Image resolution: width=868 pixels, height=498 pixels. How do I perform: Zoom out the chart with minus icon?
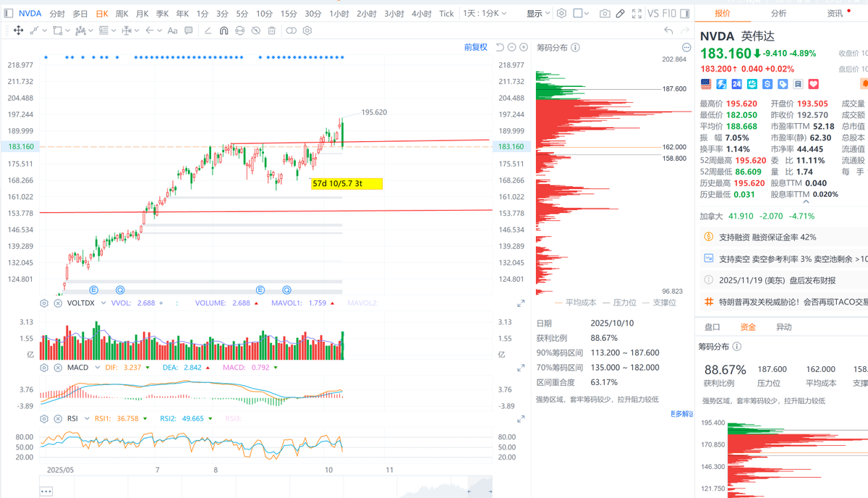tap(511, 47)
